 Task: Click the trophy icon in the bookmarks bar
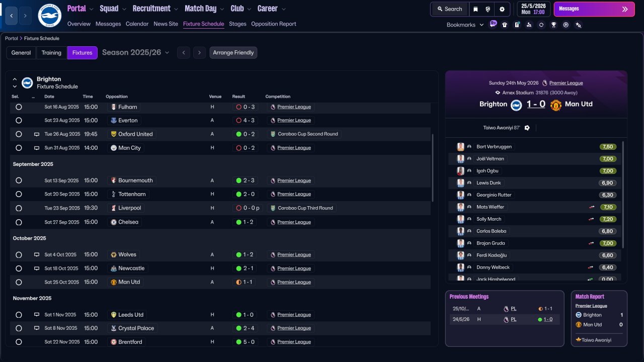553,25
